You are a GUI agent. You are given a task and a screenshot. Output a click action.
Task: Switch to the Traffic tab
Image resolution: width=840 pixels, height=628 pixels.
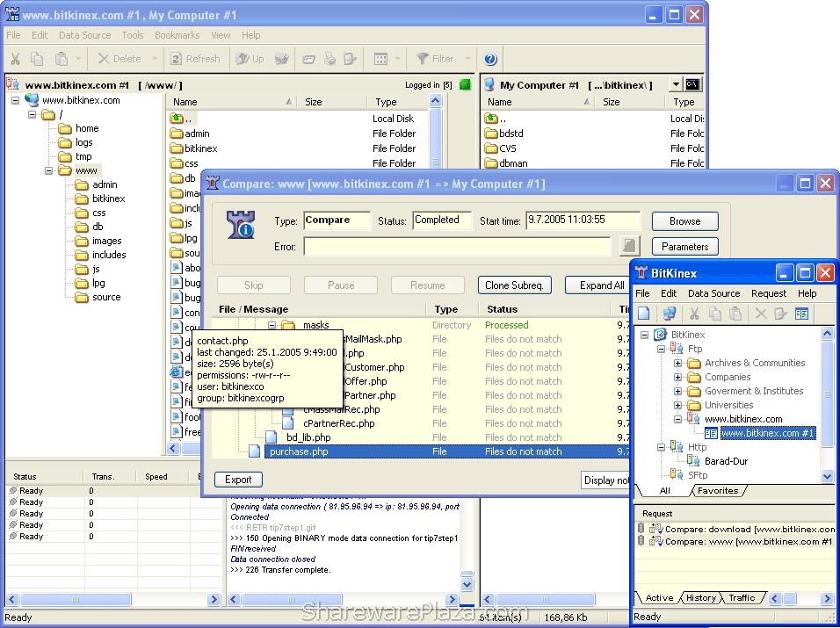tap(742, 598)
